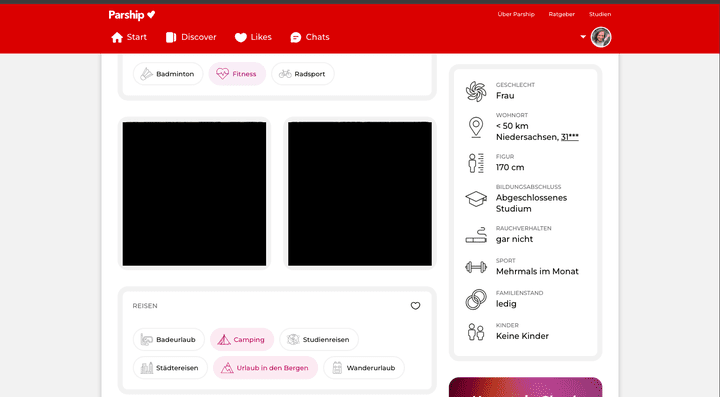The height and width of the screenshot is (397, 720).
Task: Open the Studien link
Action: tap(600, 14)
